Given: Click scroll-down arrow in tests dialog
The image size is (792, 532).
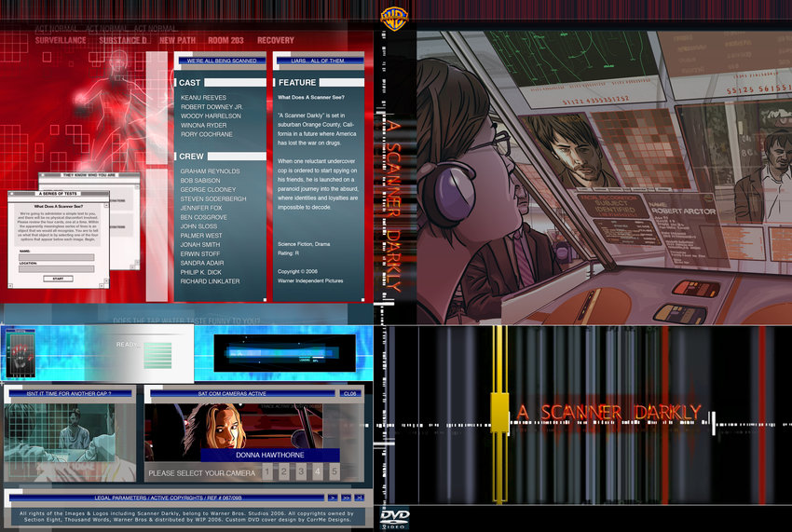Looking at the screenshot, I should pos(106,280).
